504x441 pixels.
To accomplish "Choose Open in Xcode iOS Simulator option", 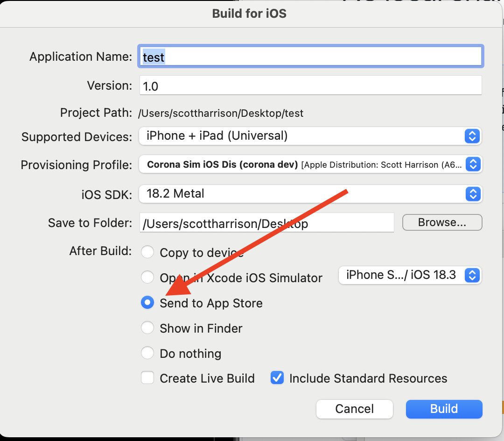I will [147, 277].
